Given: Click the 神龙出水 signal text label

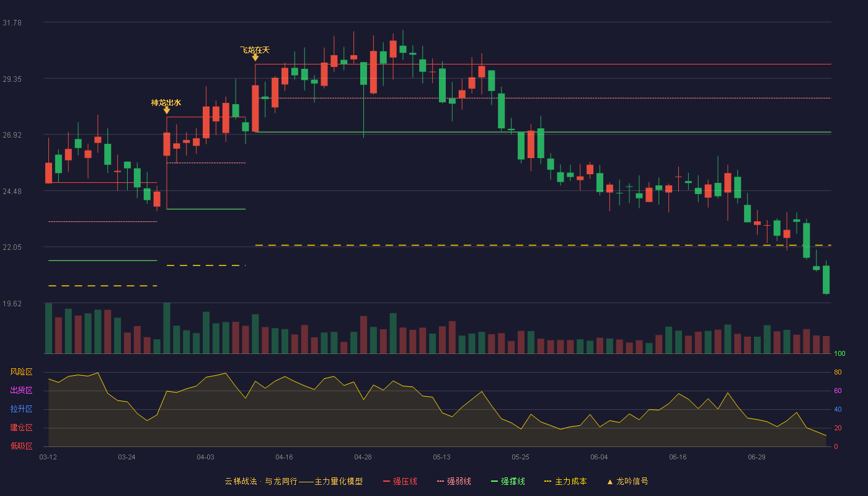Looking at the screenshot, I should tap(166, 102).
